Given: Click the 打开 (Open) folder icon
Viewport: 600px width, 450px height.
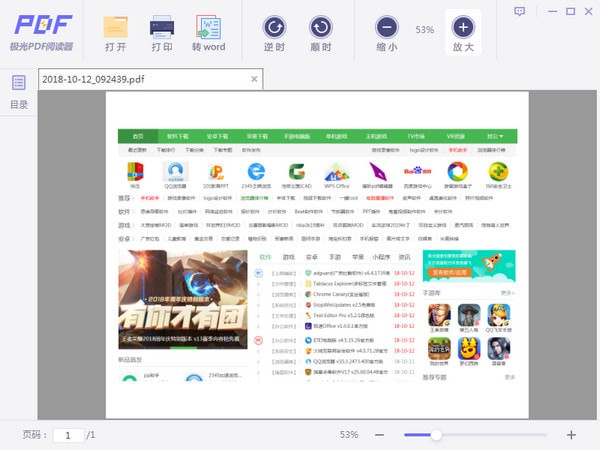Looking at the screenshot, I should click(x=116, y=27).
